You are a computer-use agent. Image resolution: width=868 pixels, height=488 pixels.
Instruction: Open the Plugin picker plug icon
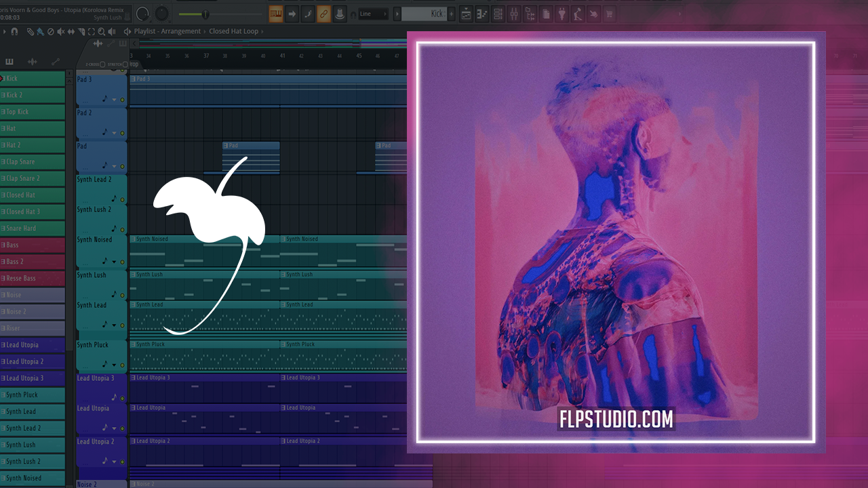coord(561,14)
